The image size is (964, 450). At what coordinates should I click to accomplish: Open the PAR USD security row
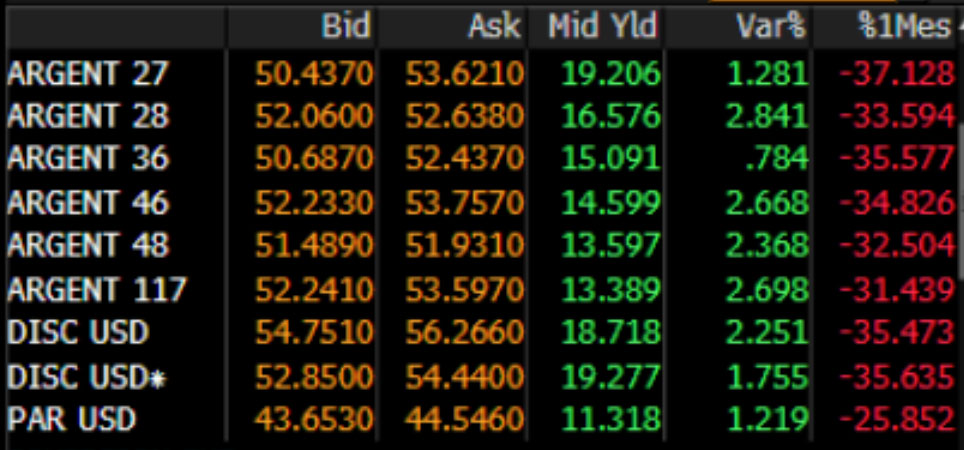71,419
